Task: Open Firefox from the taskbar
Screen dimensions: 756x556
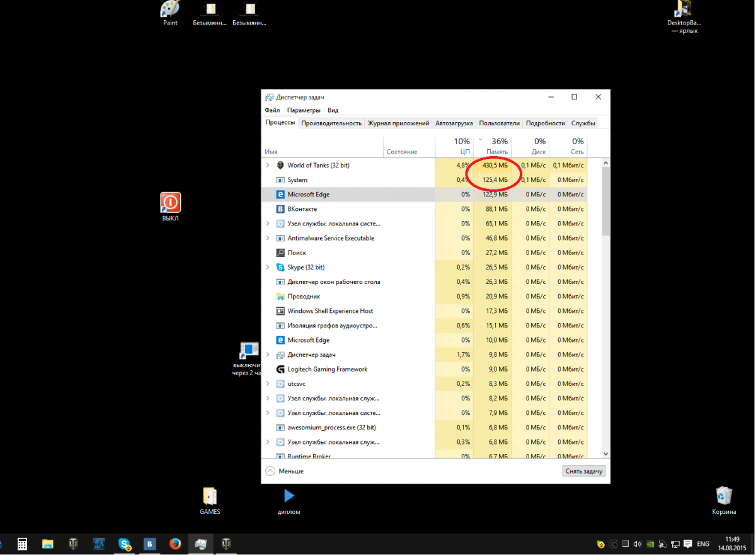Action: point(175,544)
